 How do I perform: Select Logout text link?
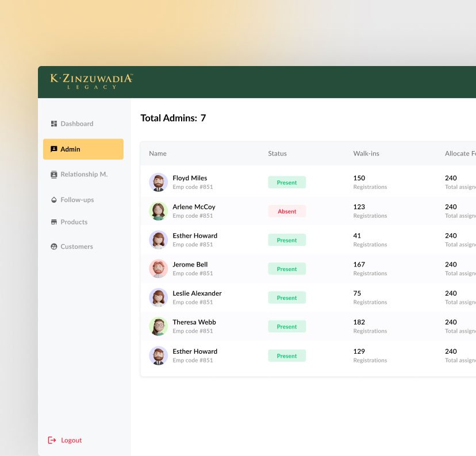pos(71,440)
